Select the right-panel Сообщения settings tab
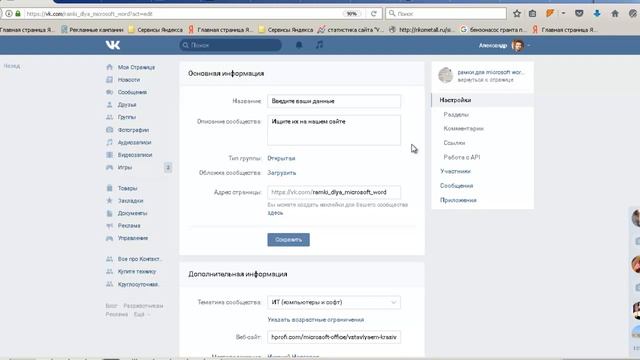 click(456, 186)
